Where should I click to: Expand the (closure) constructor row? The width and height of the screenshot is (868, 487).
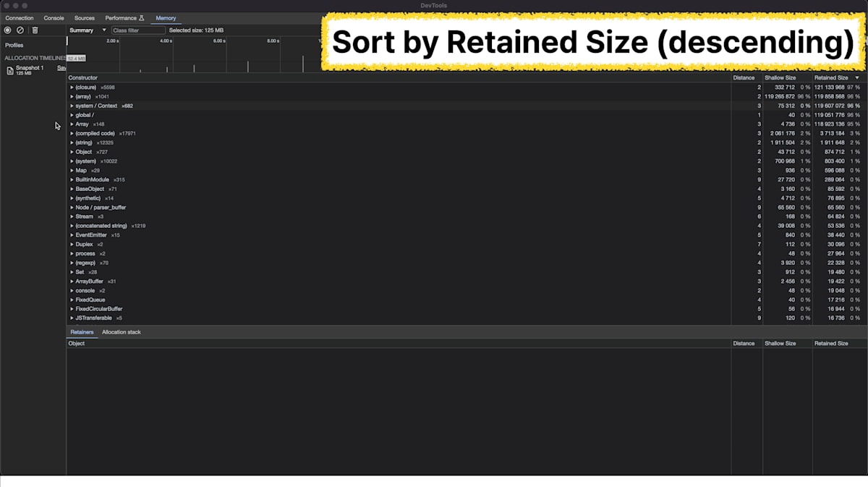coord(72,87)
